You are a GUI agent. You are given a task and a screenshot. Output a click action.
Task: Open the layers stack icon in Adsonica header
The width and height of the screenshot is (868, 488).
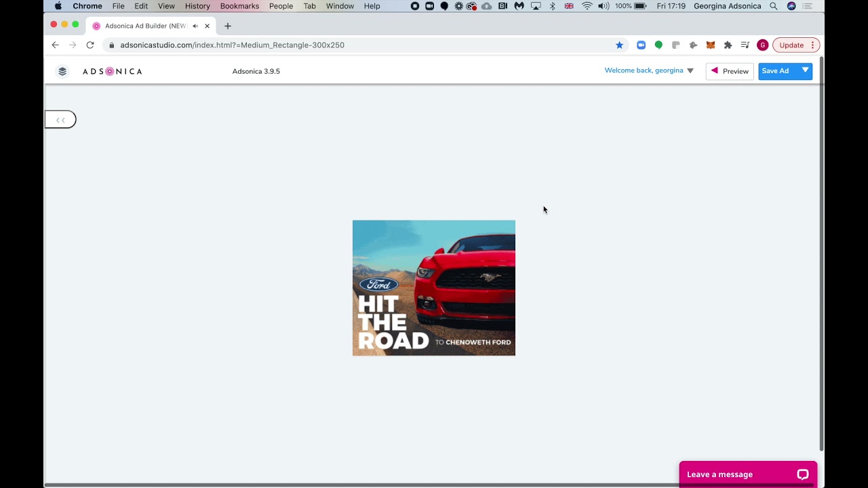pos(62,71)
